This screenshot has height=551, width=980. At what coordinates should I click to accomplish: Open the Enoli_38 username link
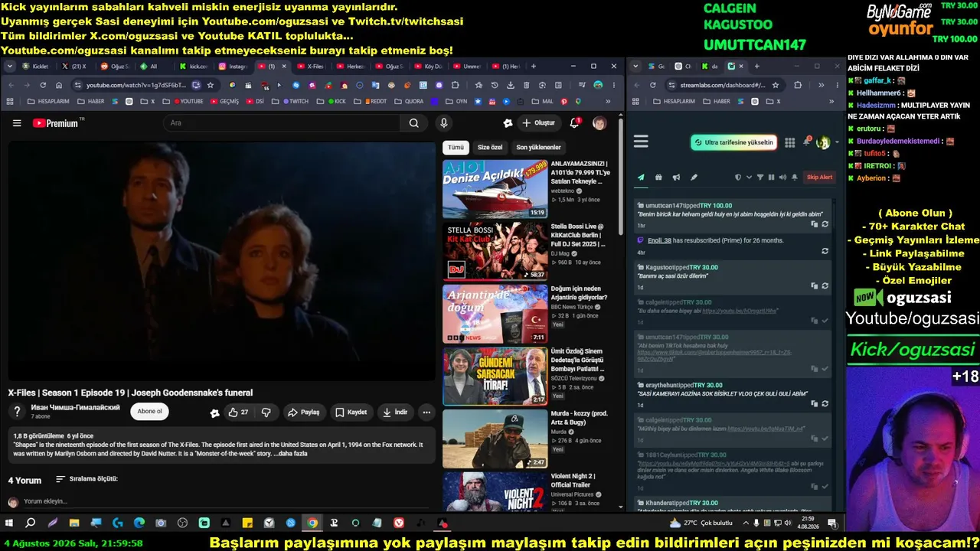[x=659, y=240]
